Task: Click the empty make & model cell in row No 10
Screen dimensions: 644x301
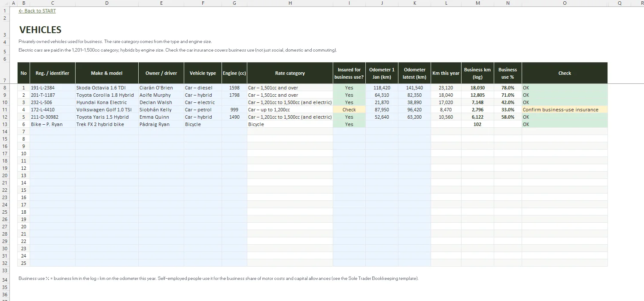Action: coord(107,154)
